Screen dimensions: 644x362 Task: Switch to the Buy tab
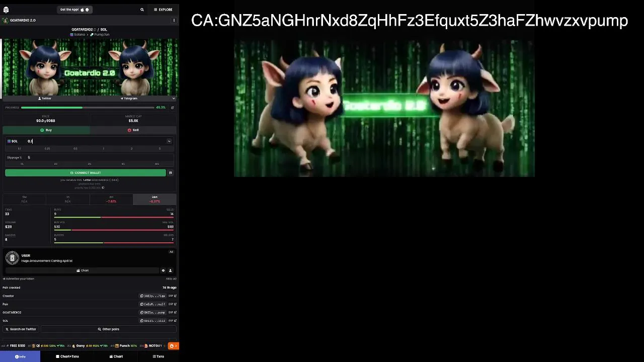tap(46, 130)
